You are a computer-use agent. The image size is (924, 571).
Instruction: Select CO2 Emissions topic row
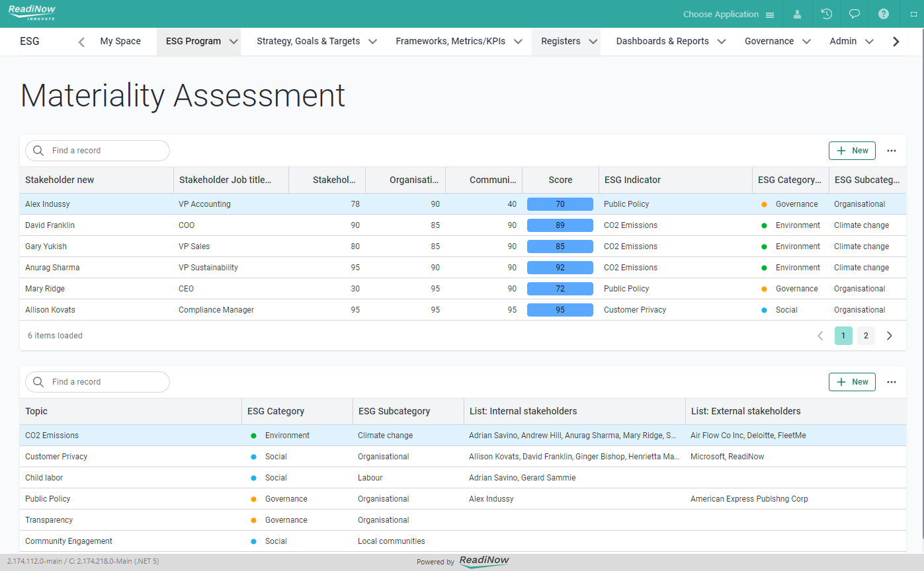pyautogui.click(x=463, y=436)
